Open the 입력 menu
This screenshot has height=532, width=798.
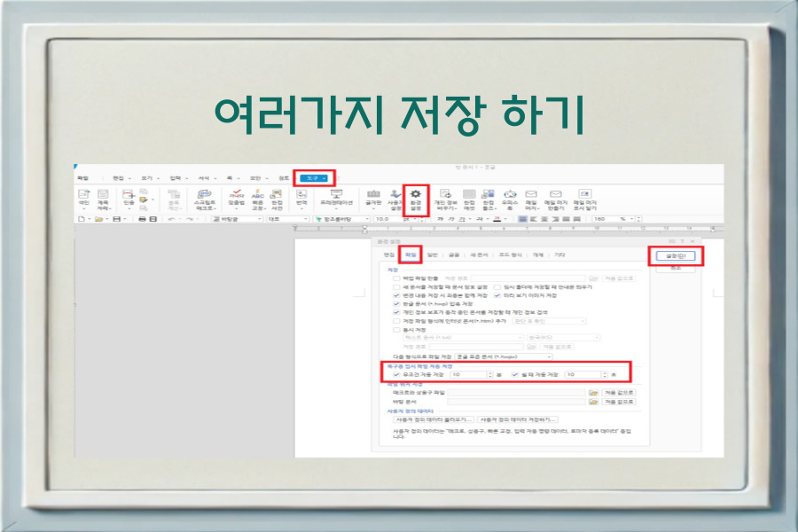(178, 178)
